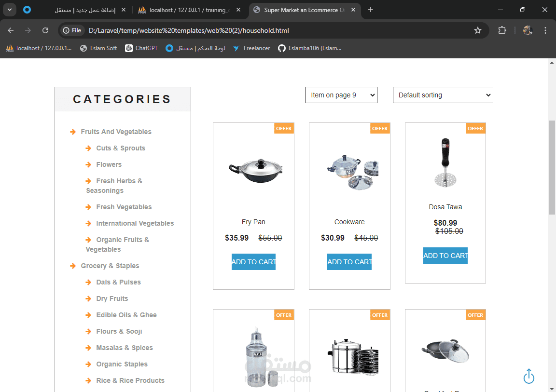Image resolution: width=556 pixels, height=392 pixels.
Task: Open the Eslamba106 GitHub bookmark
Action: 310,48
